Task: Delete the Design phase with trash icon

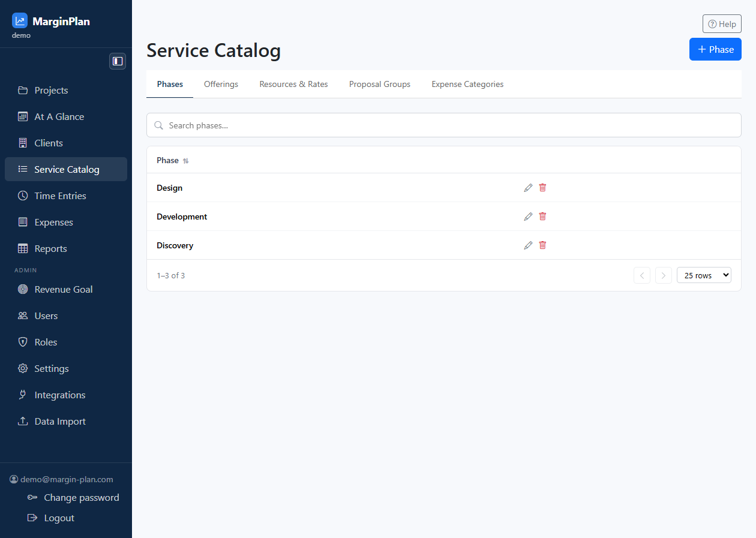Action: [x=542, y=188]
